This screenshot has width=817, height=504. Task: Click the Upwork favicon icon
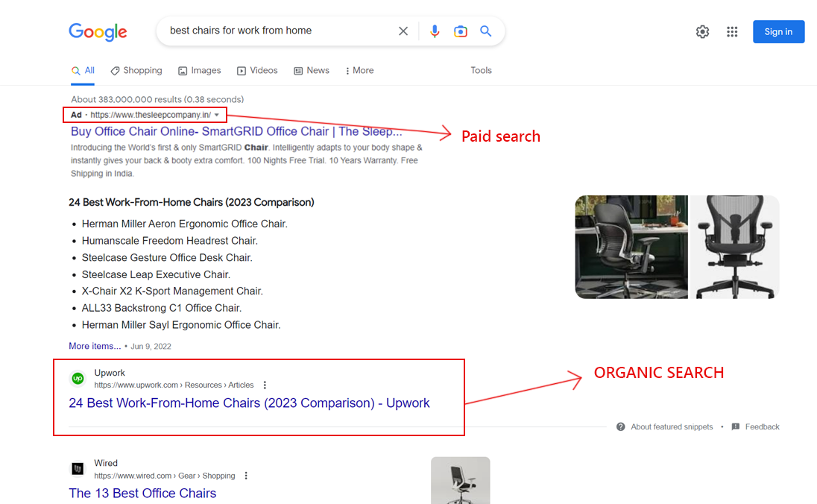(x=78, y=379)
